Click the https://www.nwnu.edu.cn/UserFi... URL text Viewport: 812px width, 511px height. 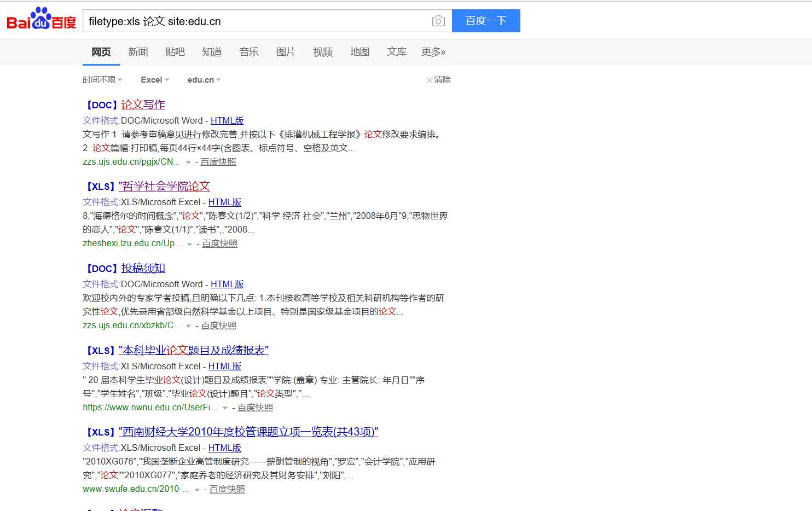(150, 408)
